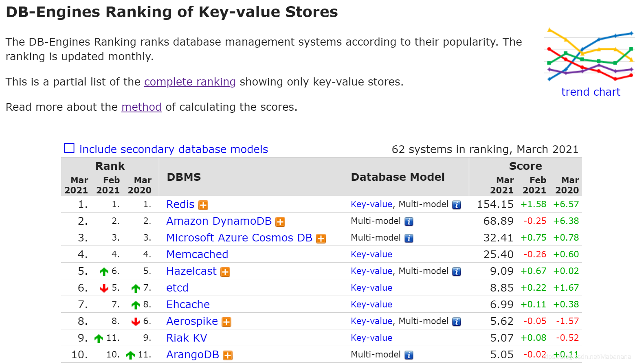The height and width of the screenshot is (364, 635).
Task: Follow the complete ranking link
Action: pyautogui.click(x=190, y=82)
